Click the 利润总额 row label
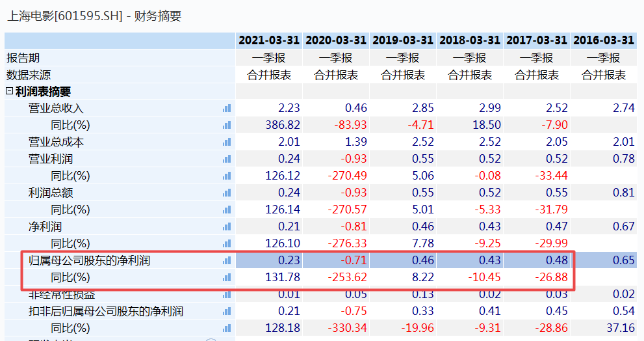The height and width of the screenshot is (341, 644). (51, 193)
